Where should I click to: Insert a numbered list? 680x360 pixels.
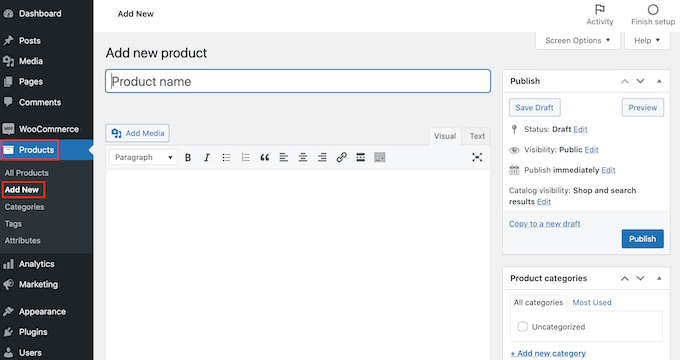tap(245, 157)
